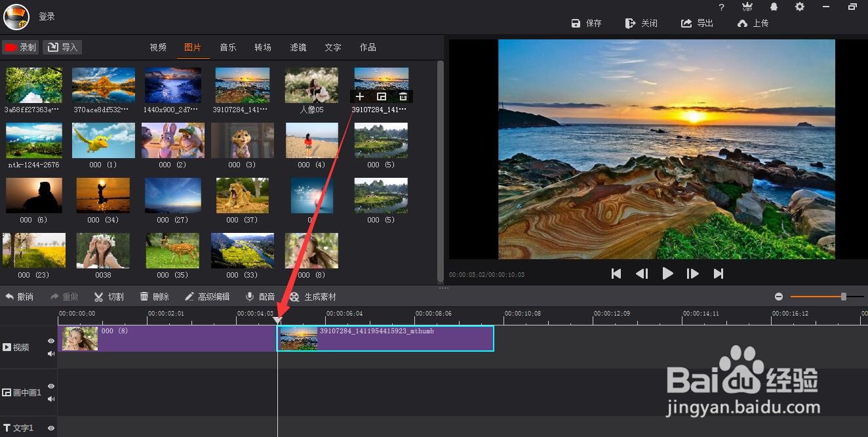Delete hovered image with trash icon

tap(403, 96)
